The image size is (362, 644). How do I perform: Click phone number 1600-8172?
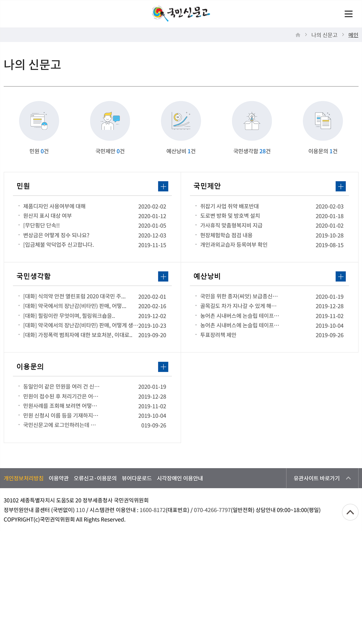point(152,510)
